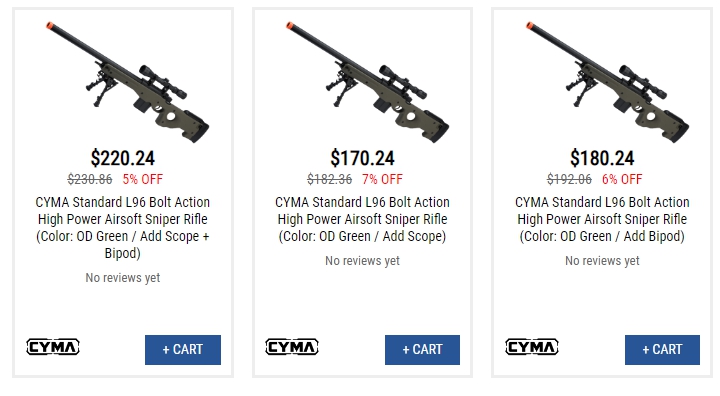This screenshot has width=720, height=396.
Task: Add the $180.24 rifle to cart
Action: [662, 350]
